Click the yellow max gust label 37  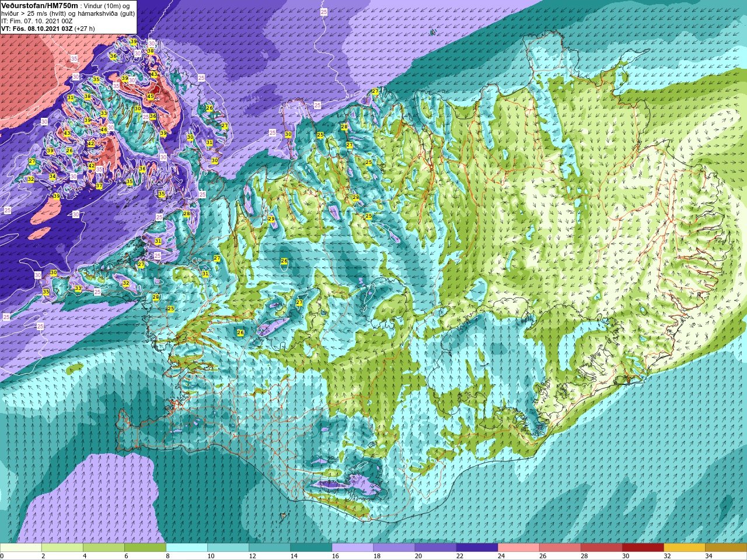tap(99, 186)
